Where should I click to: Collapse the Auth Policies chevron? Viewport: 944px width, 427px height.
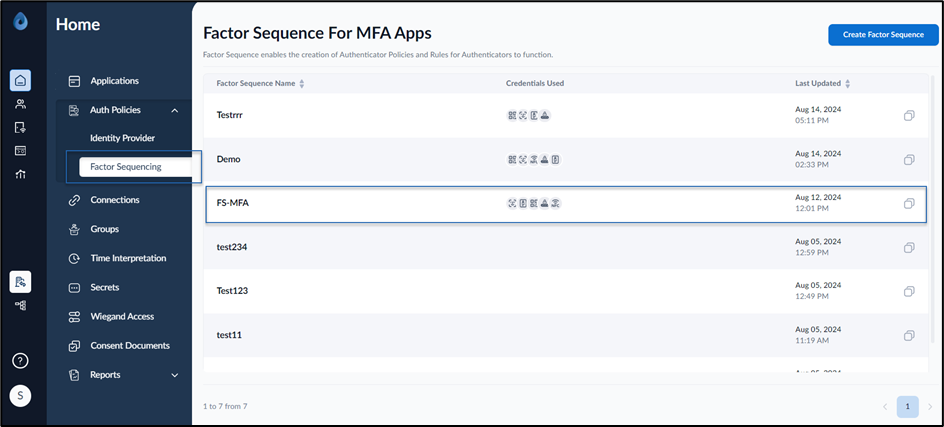(175, 110)
